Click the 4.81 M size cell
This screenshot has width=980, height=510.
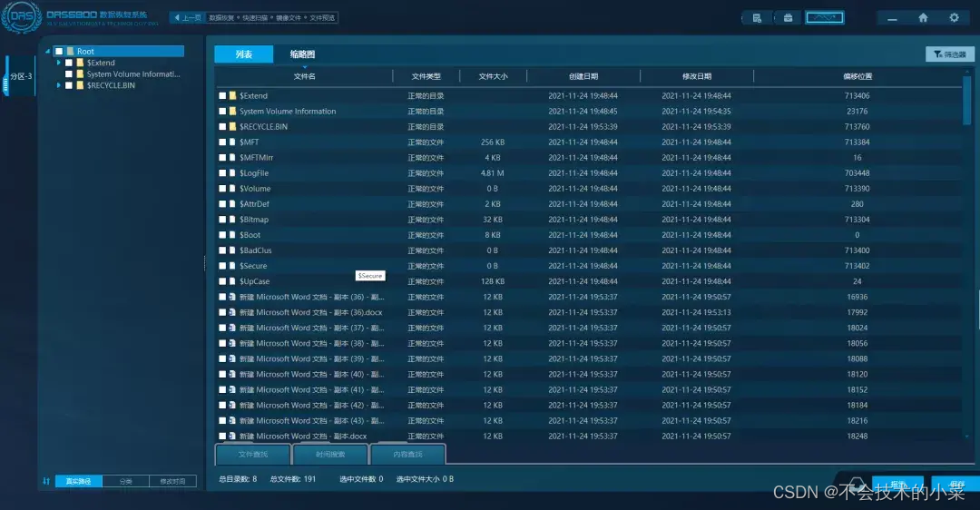pyautogui.click(x=493, y=173)
